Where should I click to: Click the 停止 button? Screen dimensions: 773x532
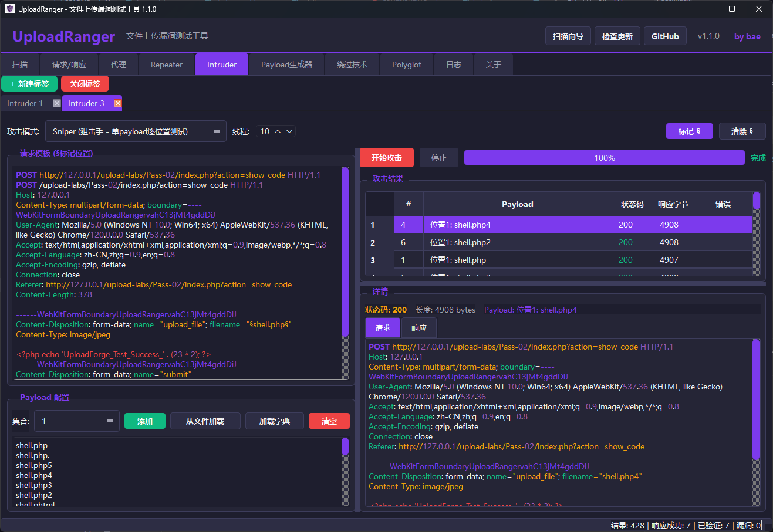click(439, 158)
